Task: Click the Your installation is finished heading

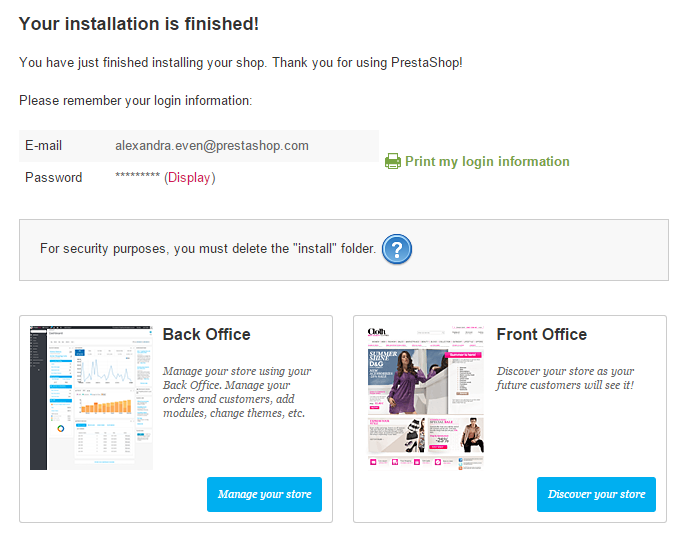Action: tap(139, 24)
